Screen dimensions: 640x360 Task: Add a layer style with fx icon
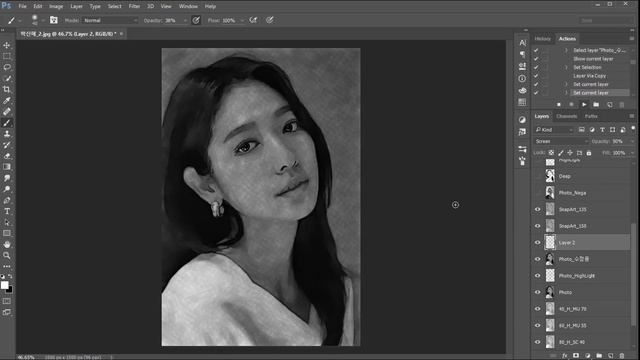(x=564, y=356)
